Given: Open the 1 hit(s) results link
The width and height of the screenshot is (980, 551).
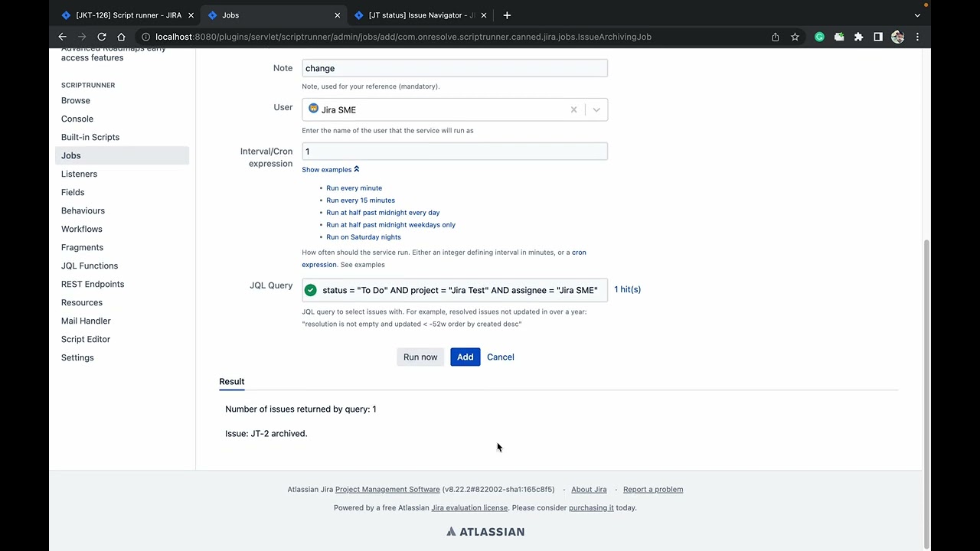Looking at the screenshot, I should [627, 289].
